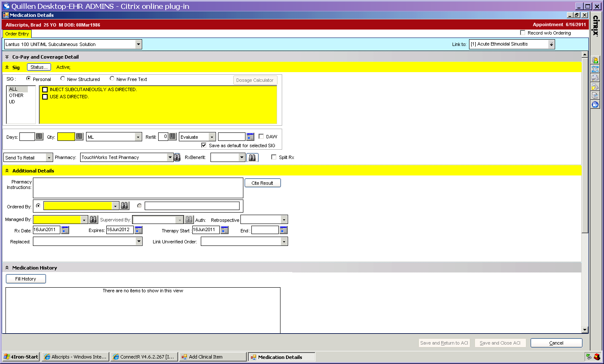Viewport: 604px width, 364px height.
Task: Switch to the Order Entry tab
Action: 17,34
